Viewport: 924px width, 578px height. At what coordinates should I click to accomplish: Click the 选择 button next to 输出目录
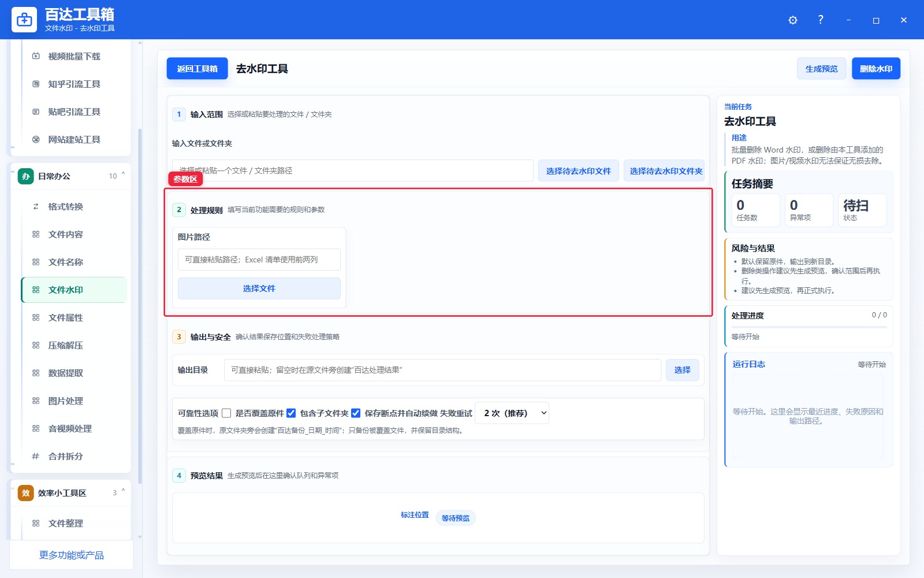(x=683, y=370)
